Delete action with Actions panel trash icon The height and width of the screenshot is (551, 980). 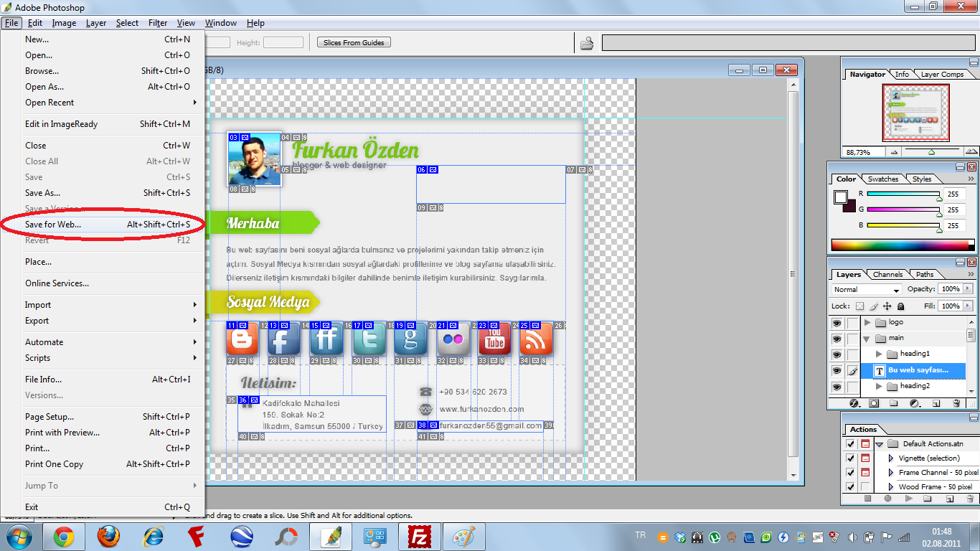[970, 498]
